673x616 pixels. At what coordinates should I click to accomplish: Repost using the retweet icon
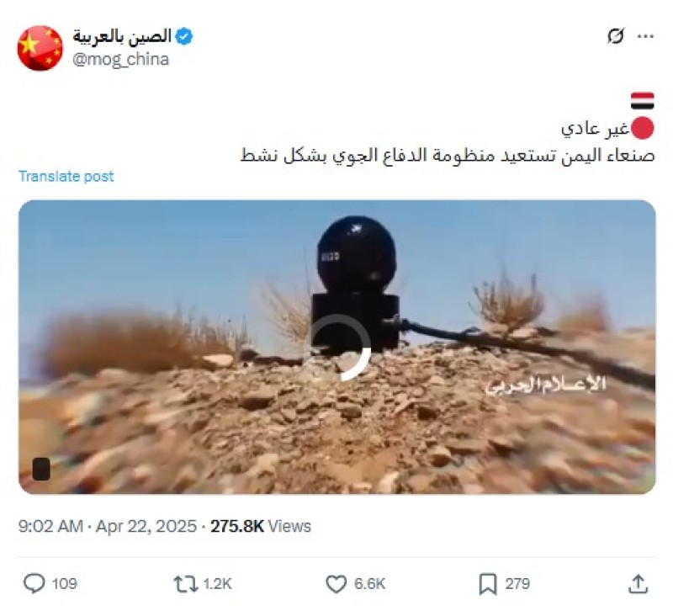point(185,584)
